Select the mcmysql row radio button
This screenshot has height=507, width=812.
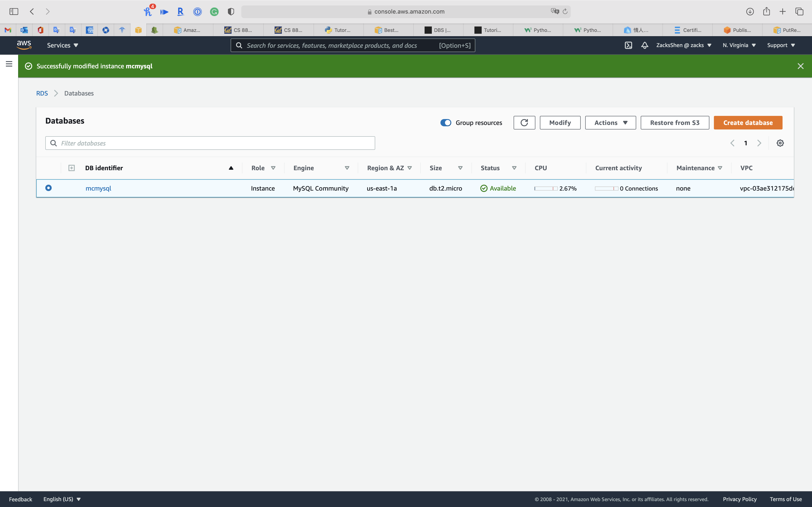48,188
